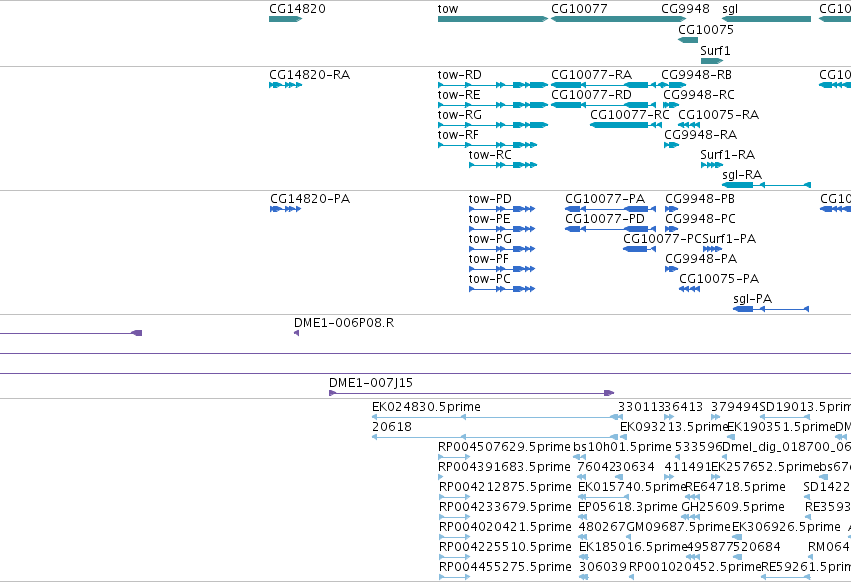Click the CG10075-PA protein glyph
This screenshot has width=851, height=582.
tap(689, 289)
